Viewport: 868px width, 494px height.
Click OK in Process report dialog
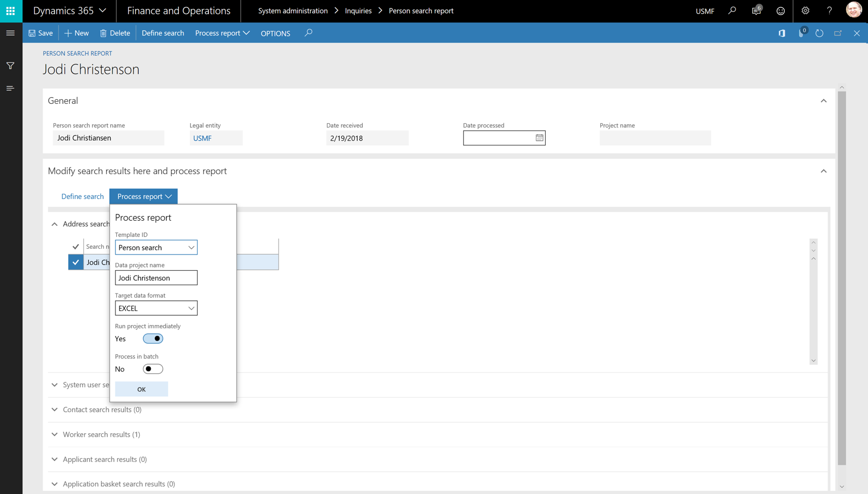141,389
